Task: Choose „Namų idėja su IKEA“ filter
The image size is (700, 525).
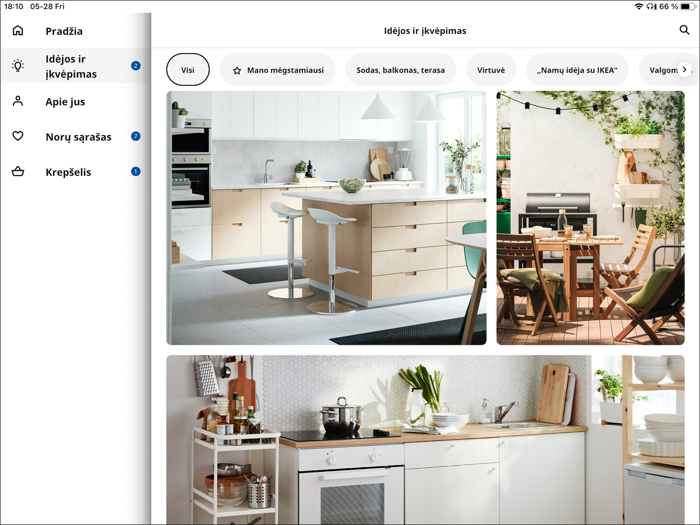Action: (x=577, y=70)
